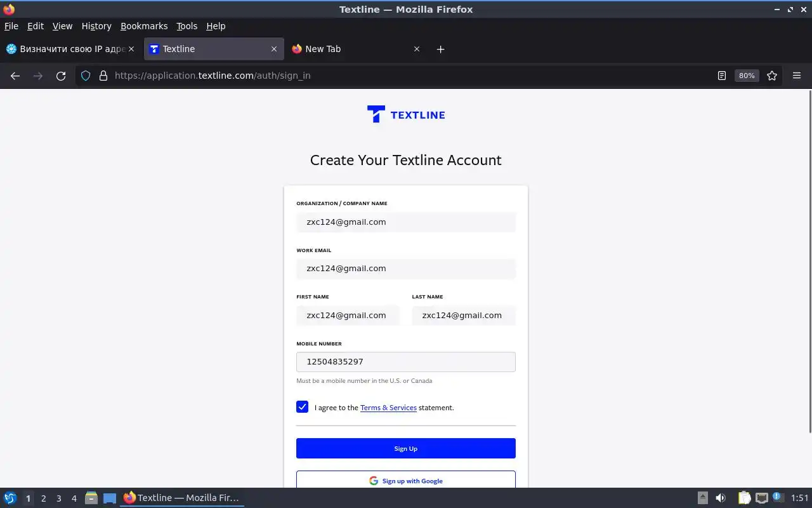Image resolution: width=812 pixels, height=508 pixels.
Task: Switch to workspace 4
Action: 74,498
